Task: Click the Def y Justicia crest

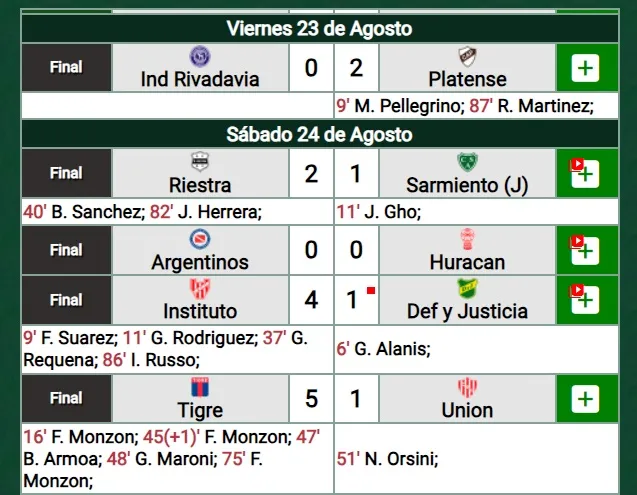Action: (467, 290)
